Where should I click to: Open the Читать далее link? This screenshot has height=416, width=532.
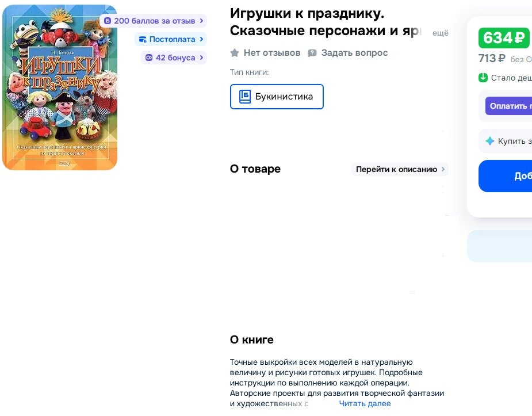click(x=365, y=403)
